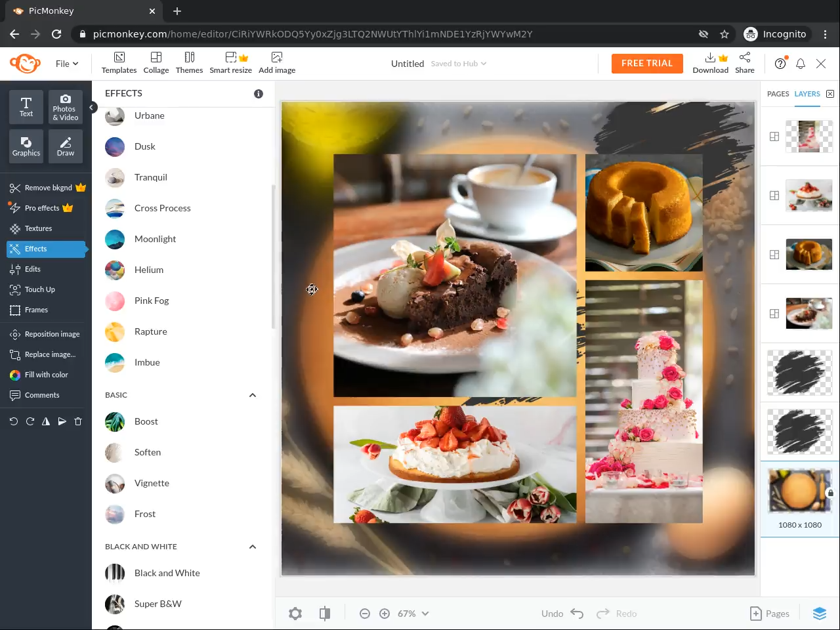The image size is (840, 630).
Task: Click the Untitled project name
Action: tap(408, 64)
